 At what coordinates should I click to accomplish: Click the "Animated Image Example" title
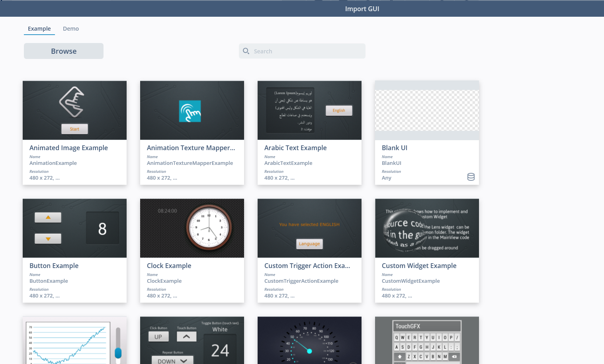68,148
